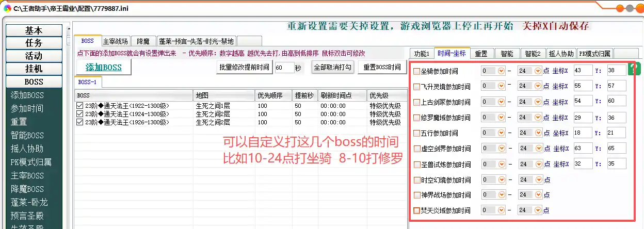Select 主宰BOSS in the sidebar

coord(27,176)
